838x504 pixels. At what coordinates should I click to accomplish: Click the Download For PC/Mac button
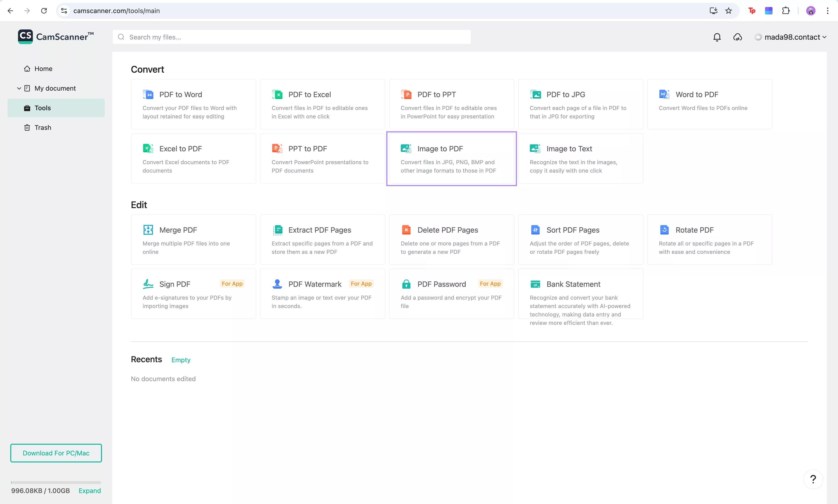56,453
